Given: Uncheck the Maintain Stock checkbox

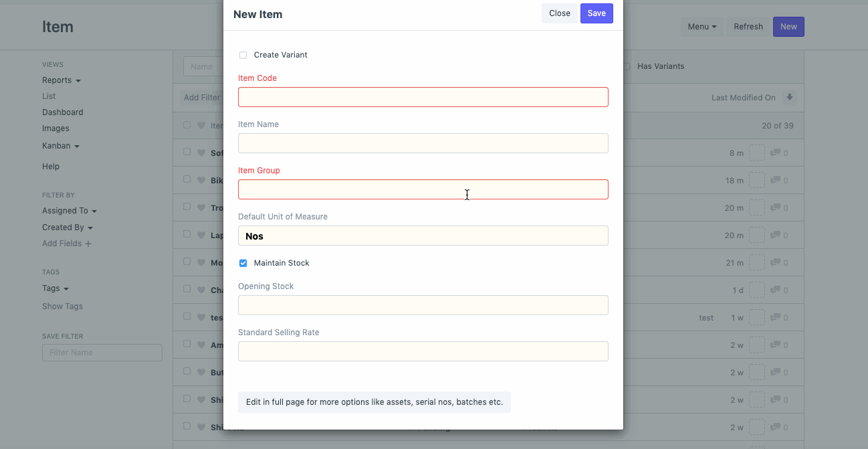Looking at the screenshot, I should click(x=243, y=263).
